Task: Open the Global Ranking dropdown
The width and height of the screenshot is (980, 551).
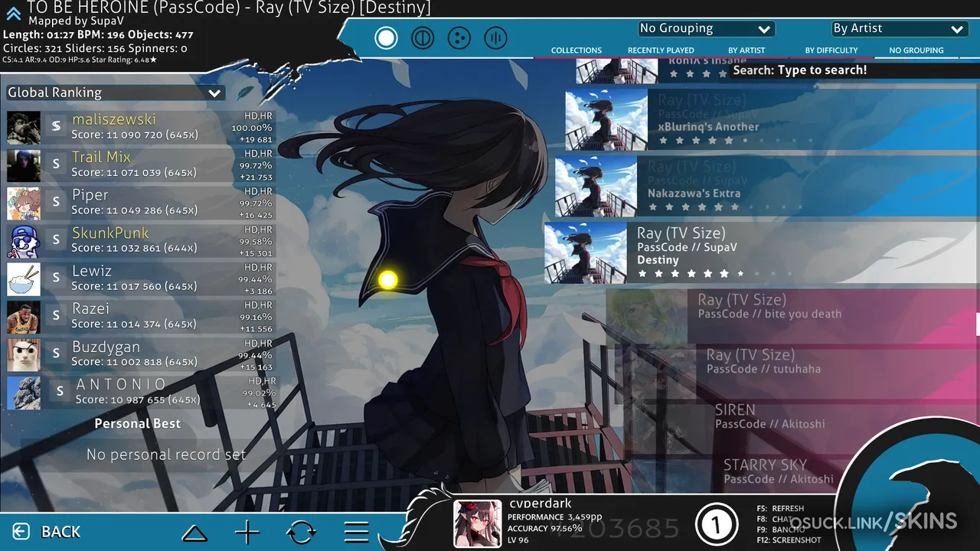Action: click(x=115, y=93)
